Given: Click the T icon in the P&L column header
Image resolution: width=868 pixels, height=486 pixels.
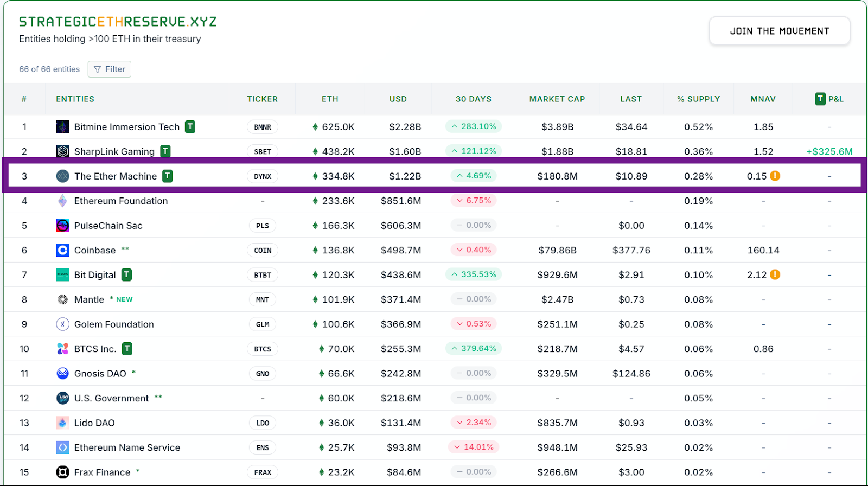Looking at the screenshot, I should [820, 99].
